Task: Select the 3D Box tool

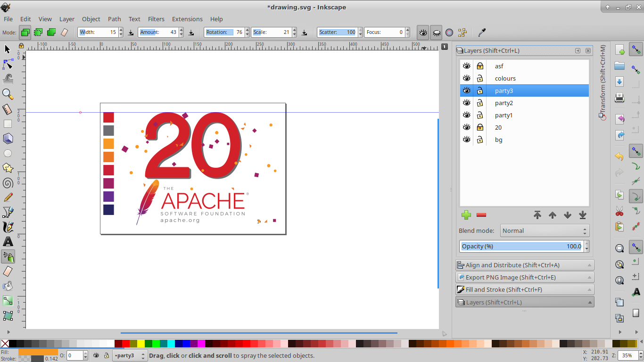Action: [x=8, y=139]
